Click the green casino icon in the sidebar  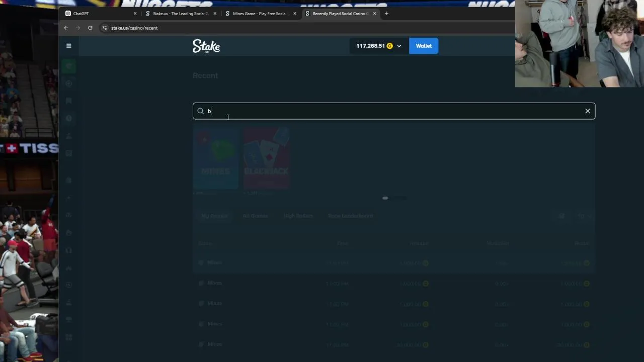pyautogui.click(x=69, y=66)
